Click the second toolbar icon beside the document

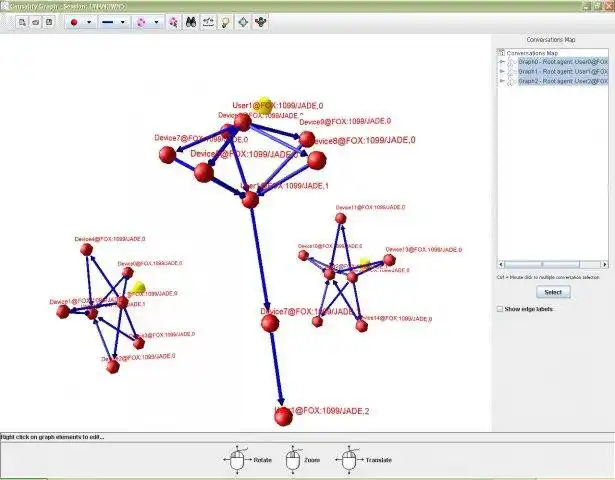pos(36,22)
